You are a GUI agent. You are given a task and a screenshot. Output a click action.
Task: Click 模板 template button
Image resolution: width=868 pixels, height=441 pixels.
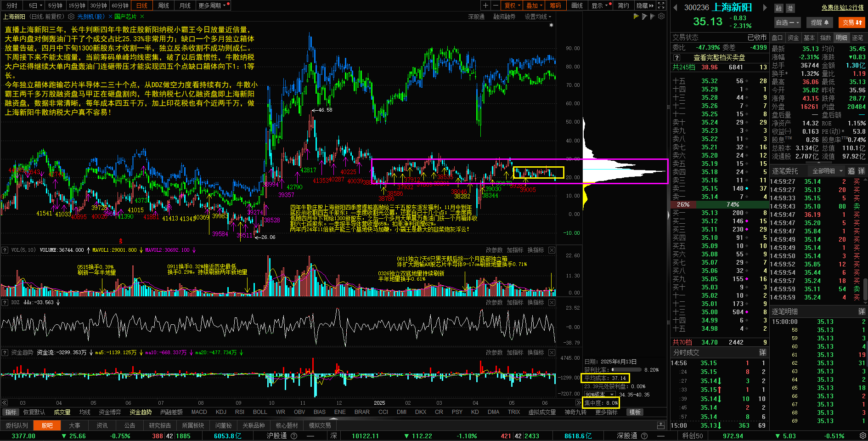click(x=635, y=412)
